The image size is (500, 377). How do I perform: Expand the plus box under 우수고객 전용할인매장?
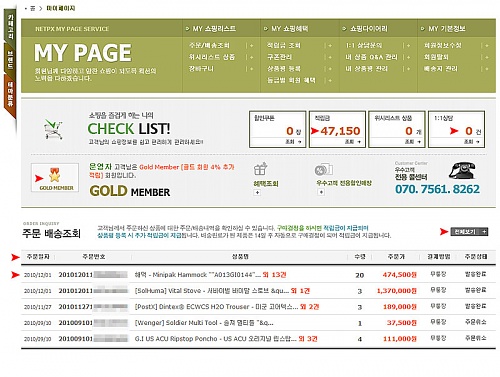[321, 192]
